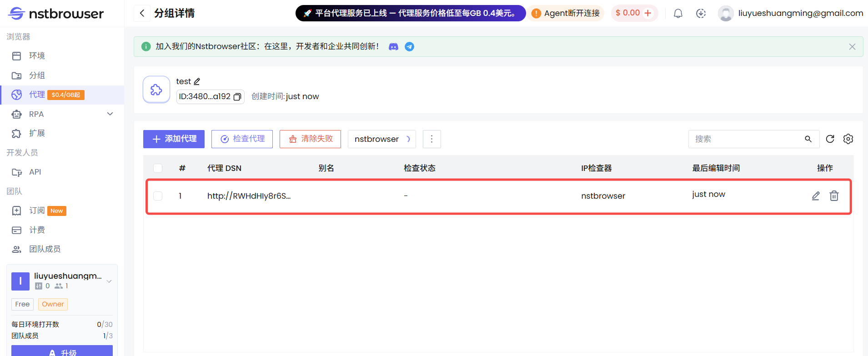Viewport: 868px width, 356px height.
Task: Open the 环境 sidebar section
Action: [62, 56]
